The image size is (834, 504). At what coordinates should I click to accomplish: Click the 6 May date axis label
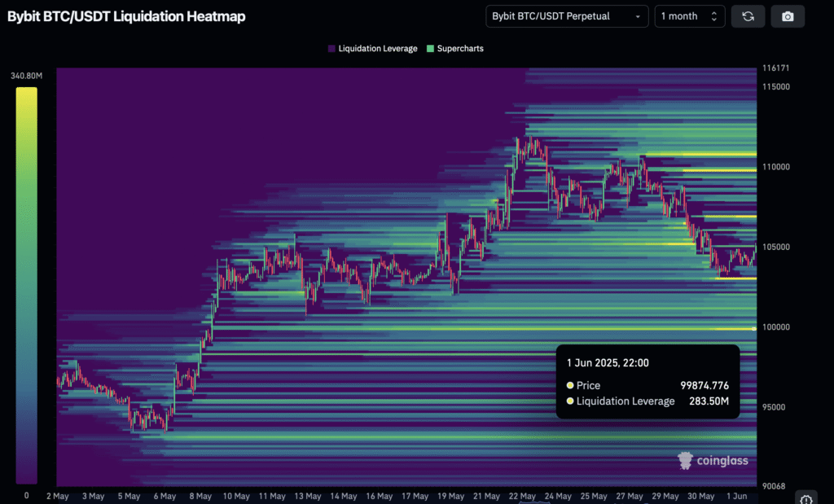165,496
